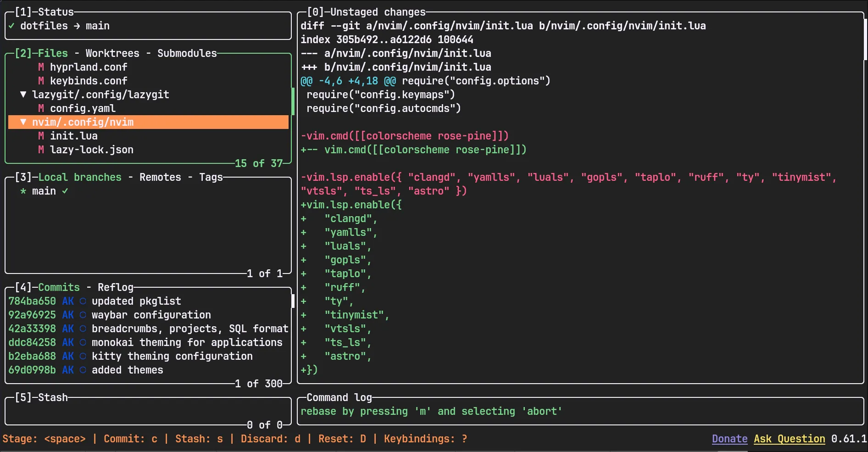Click the index 305b492..a6122d6 line

click(387, 39)
